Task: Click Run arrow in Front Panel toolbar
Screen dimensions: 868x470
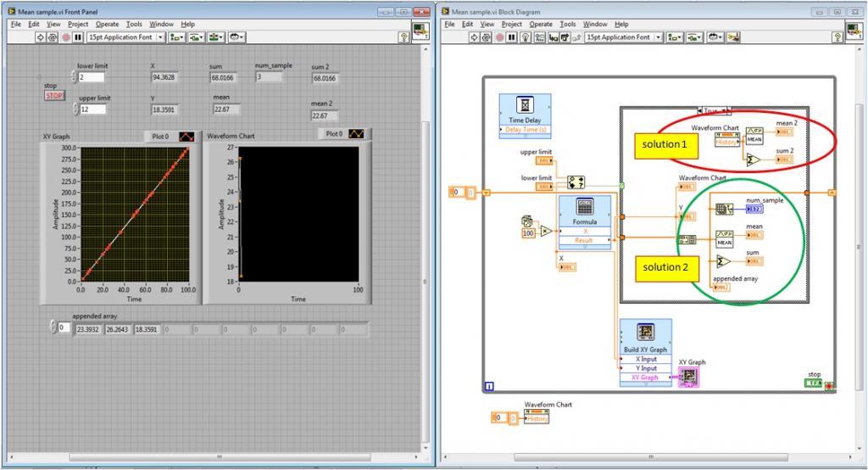Action: point(40,37)
